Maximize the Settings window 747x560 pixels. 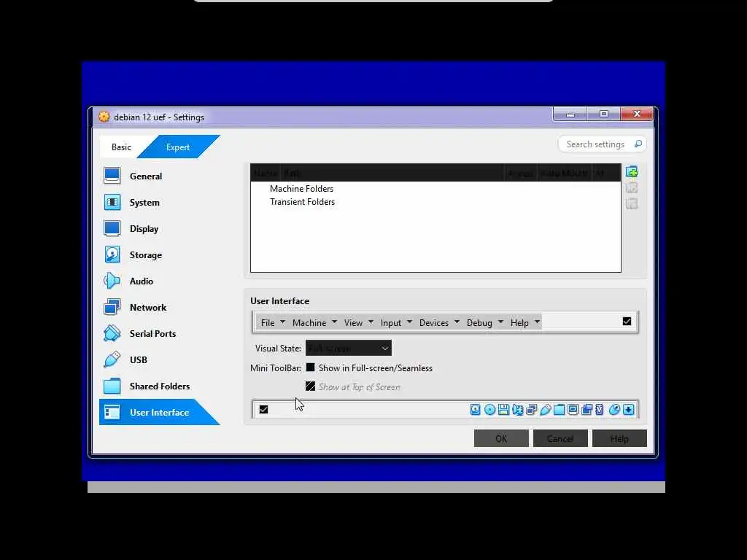pyautogui.click(x=603, y=114)
